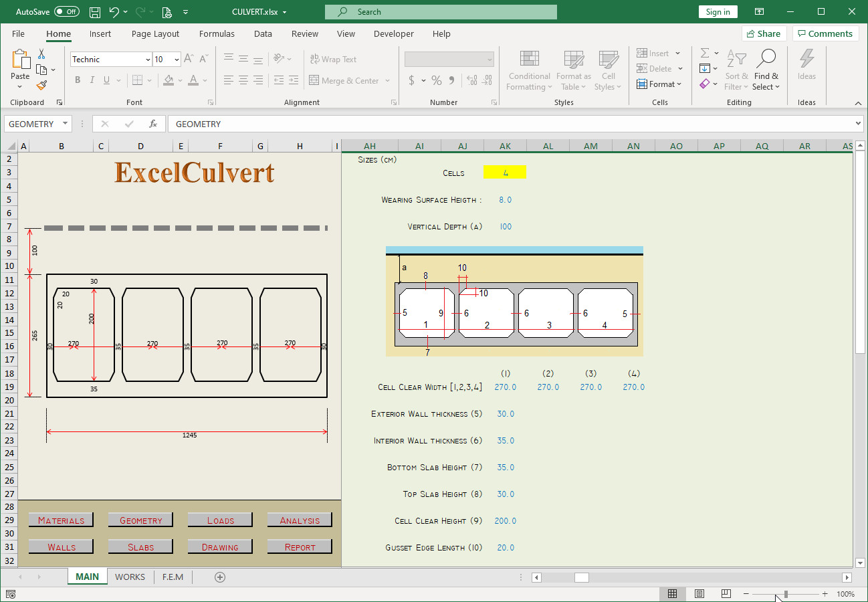Toggle bold formatting
868x602 pixels.
pos(76,80)
